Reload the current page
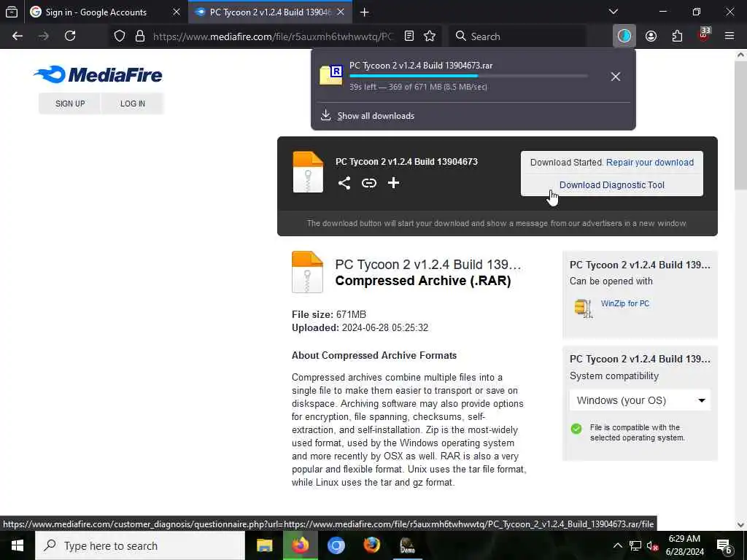This screenshot has width=747, height=560. [x=70, y=36]
